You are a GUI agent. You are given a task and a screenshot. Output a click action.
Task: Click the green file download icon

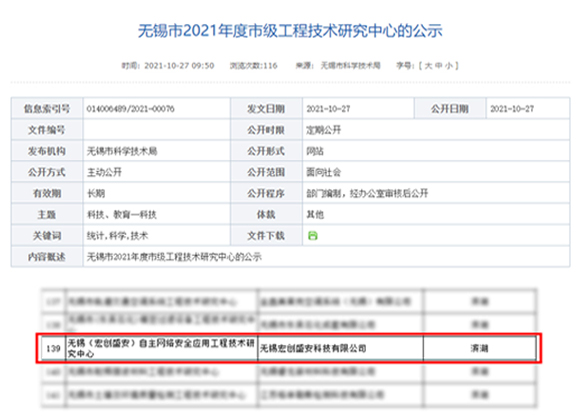tap(312, 236)
